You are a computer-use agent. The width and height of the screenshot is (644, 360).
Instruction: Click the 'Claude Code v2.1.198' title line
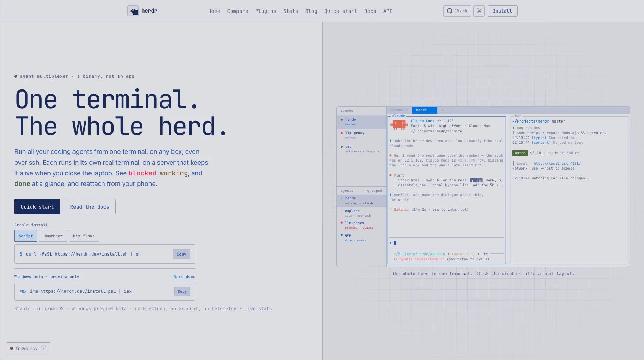point(432,121)
